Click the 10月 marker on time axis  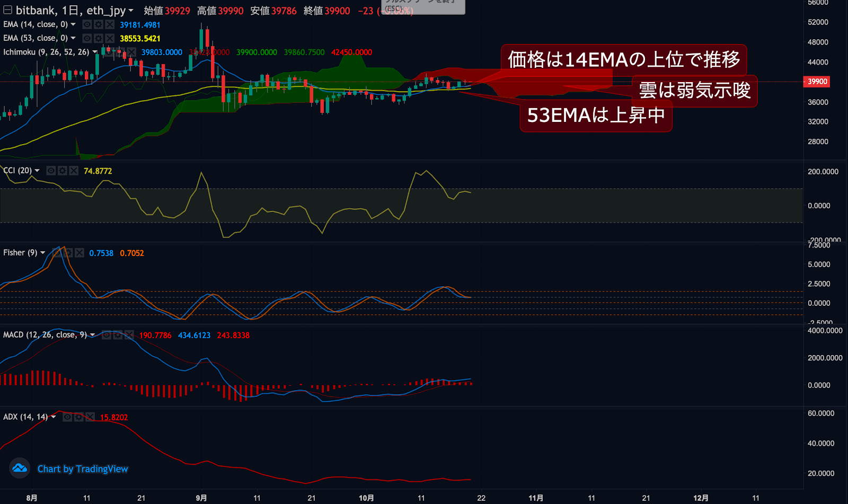click(x=366, y=498)
